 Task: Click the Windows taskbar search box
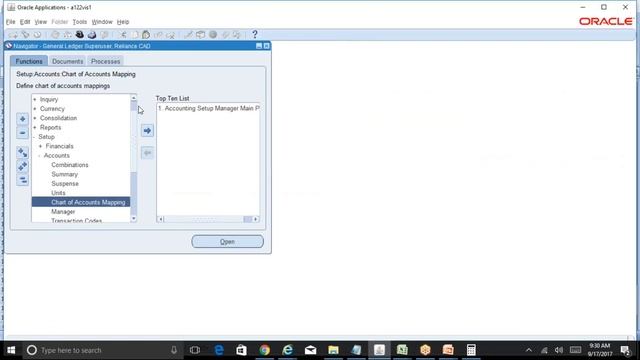(102, 350)
